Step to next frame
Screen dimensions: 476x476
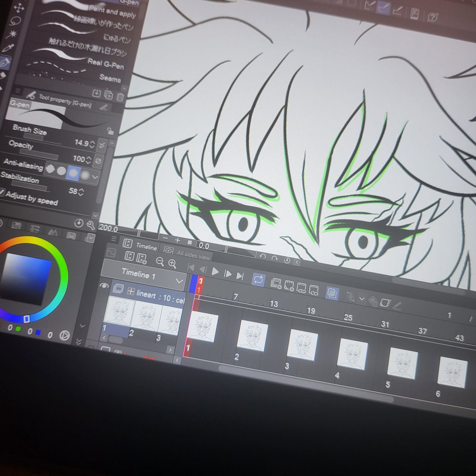(x=228, y=274)
